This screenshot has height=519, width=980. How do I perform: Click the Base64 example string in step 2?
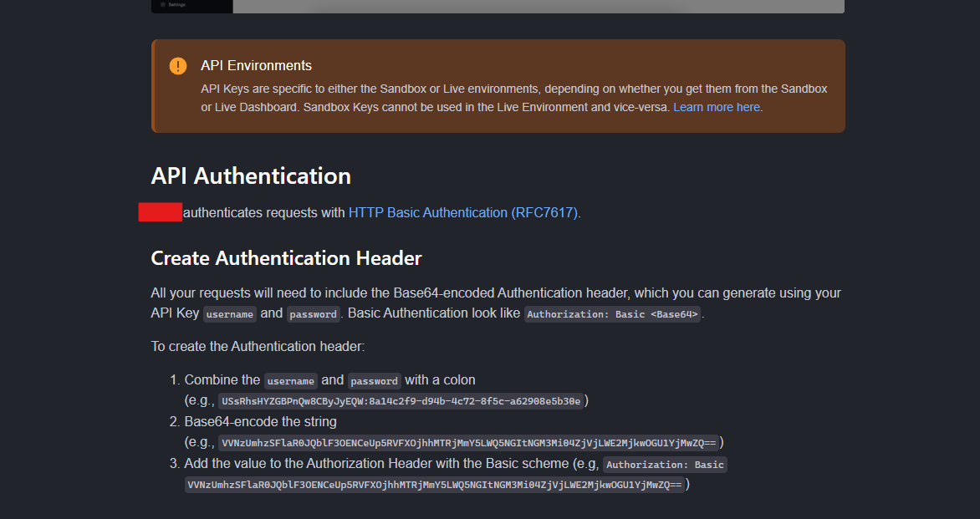tap(468, 443)
